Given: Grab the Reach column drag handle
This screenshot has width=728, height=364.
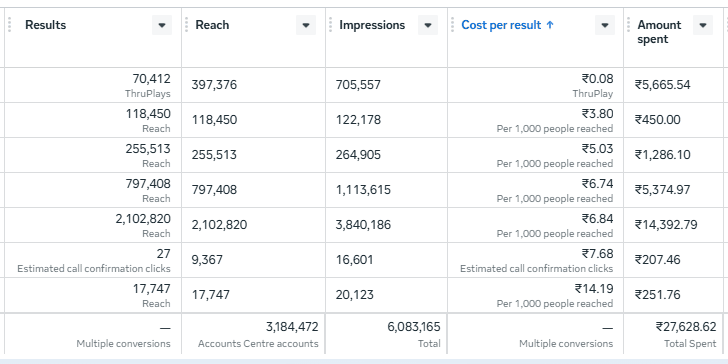Looking at the screenshot, I should tap(187, 25).
